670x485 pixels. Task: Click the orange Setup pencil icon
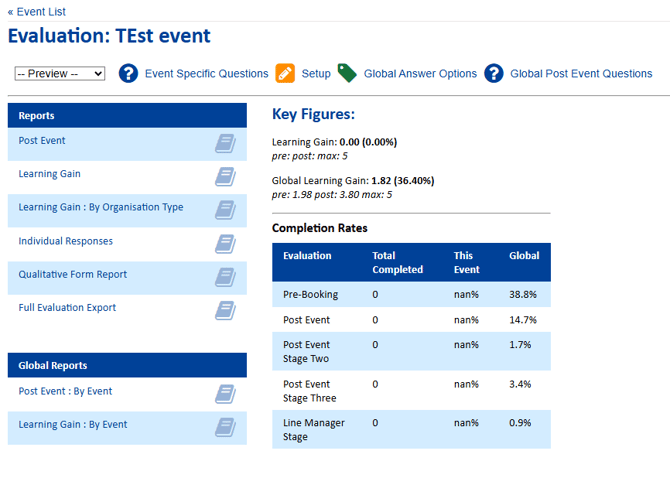click(285, 73)
